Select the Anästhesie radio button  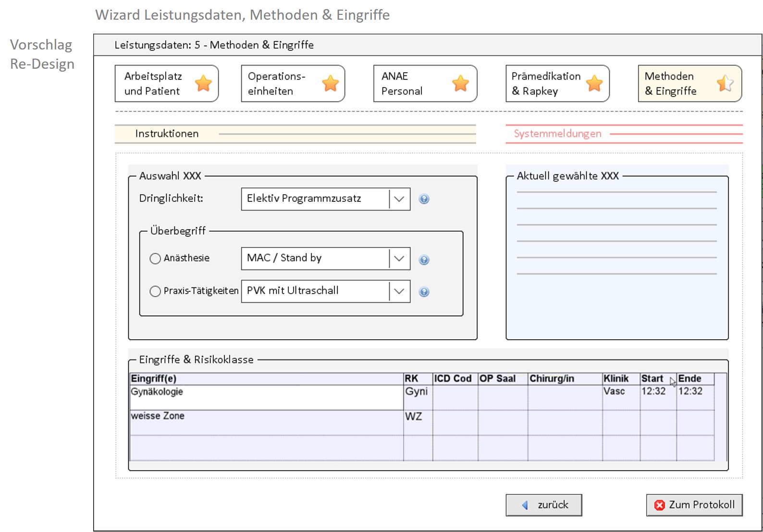[x=155, y=259]
